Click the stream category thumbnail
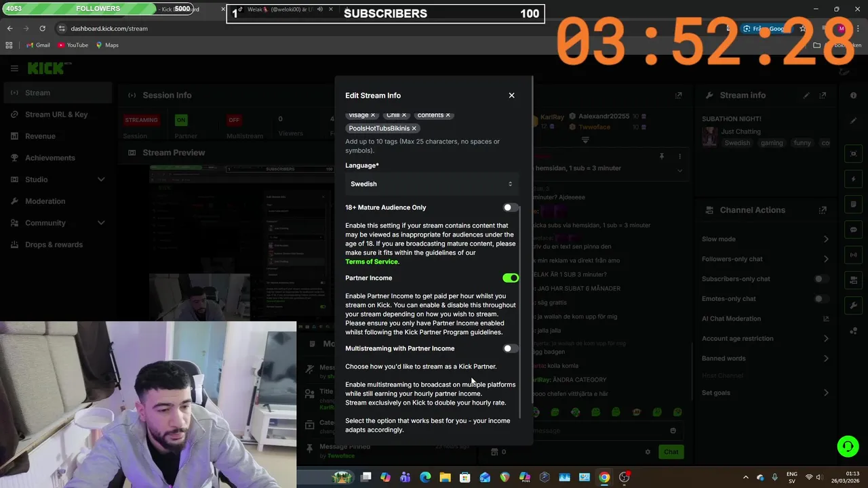Viewport: 868px width, 488px height. click(709, 137)
